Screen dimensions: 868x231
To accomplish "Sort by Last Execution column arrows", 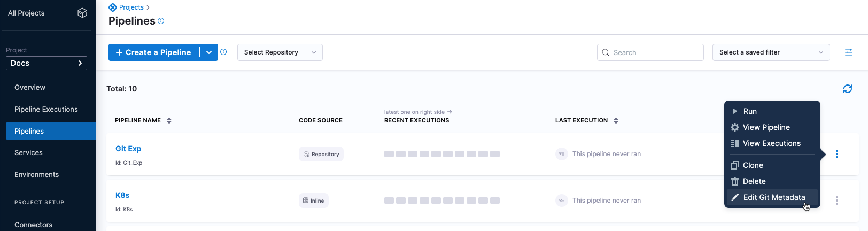I will point(616,120).
